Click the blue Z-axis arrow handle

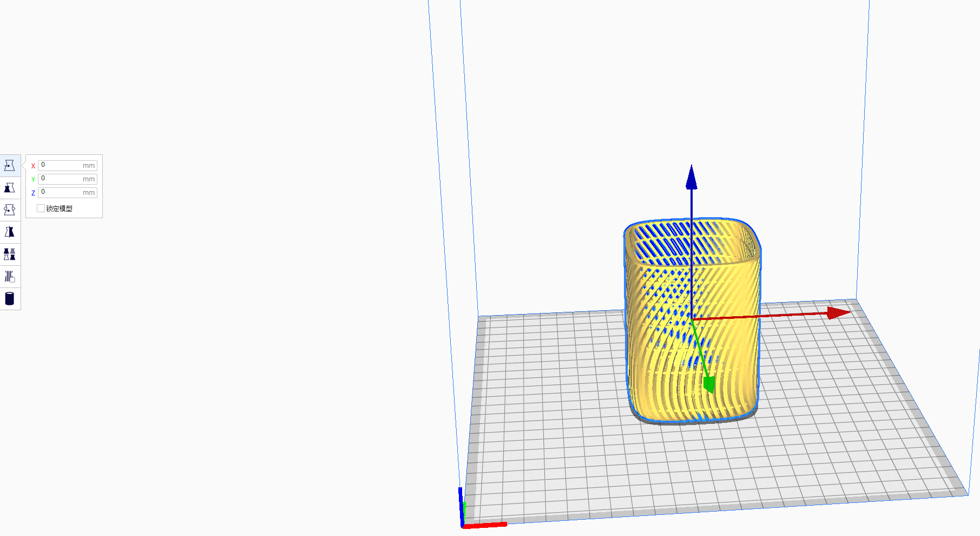coord(691,178)
